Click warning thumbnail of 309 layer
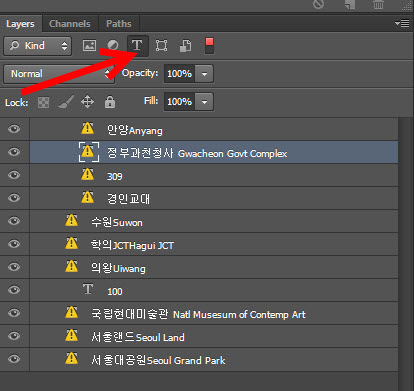Screen dimensions: 414x391 88,174
